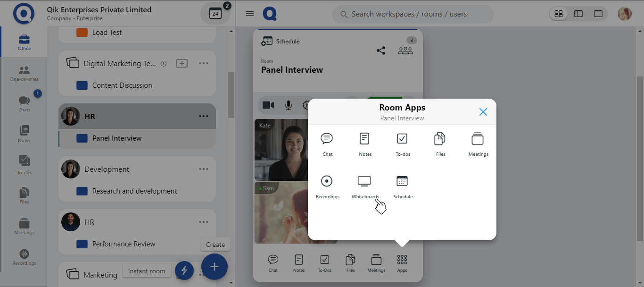The height and width of the screenshot is (287, 644).
Task: Open the three-dot menu on the HR workspace
Action: pos(204,116)
